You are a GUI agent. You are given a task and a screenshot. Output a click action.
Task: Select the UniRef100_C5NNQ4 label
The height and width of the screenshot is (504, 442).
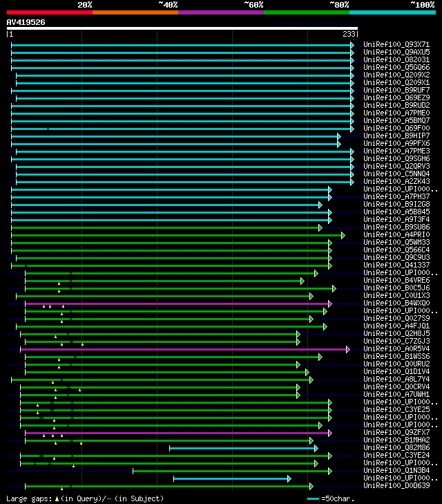pyautogui.click(x=396, y=174)
